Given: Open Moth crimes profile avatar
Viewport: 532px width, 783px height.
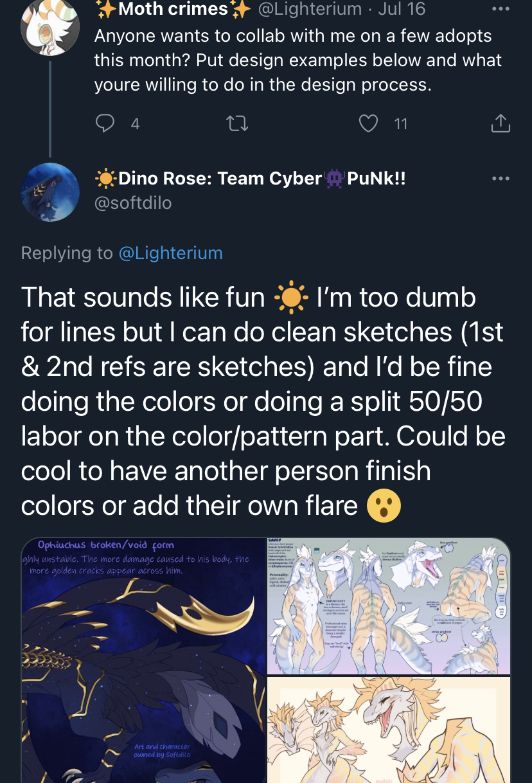Looking at the screenshot, I should pyautogui.click(x=50, y=27).
